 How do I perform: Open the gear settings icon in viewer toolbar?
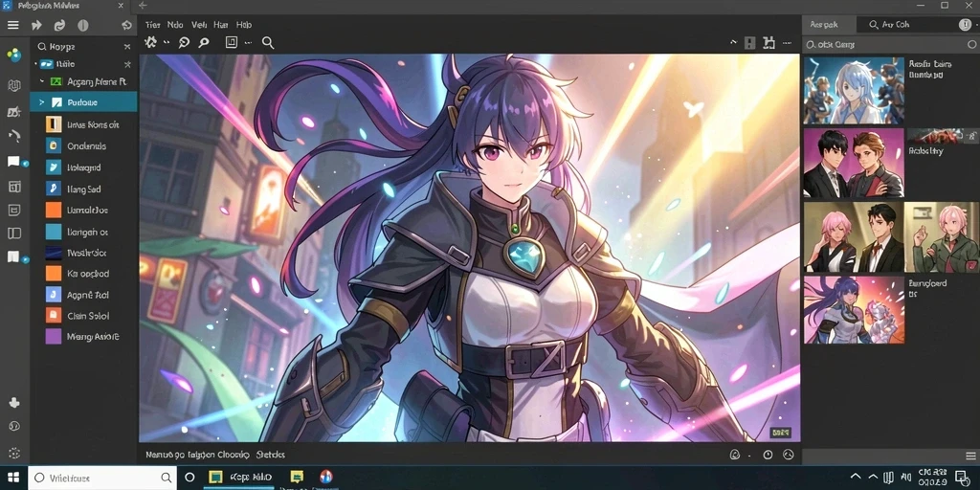click(150, 42)
